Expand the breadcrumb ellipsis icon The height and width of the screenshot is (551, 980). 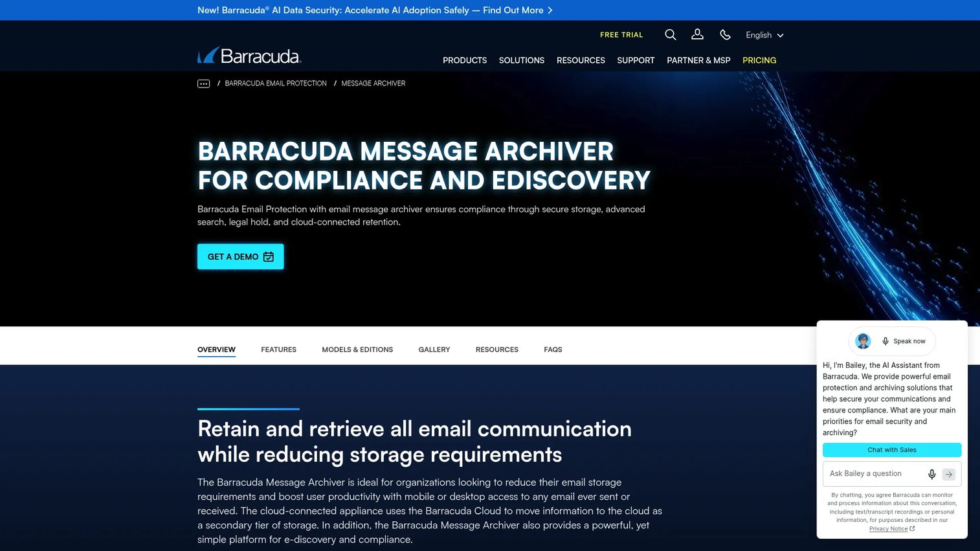click(x=203, y=84)
